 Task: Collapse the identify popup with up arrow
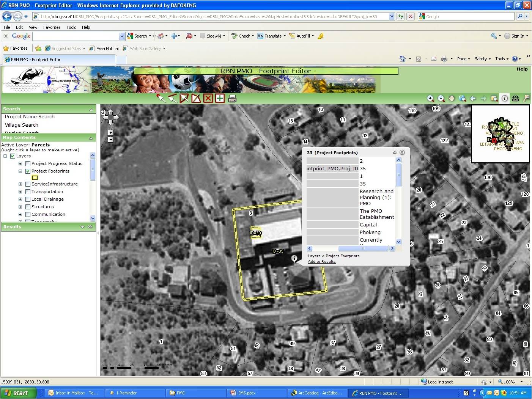coord(395,152)
